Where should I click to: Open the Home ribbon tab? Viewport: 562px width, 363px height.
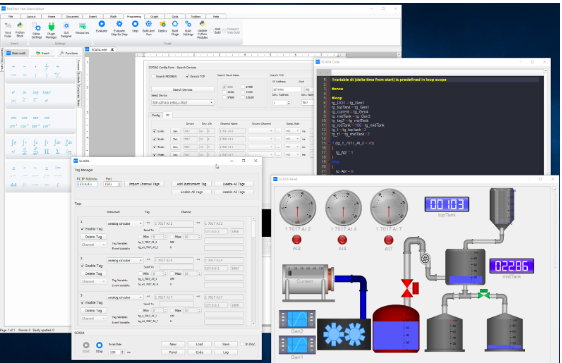[52, 16]
